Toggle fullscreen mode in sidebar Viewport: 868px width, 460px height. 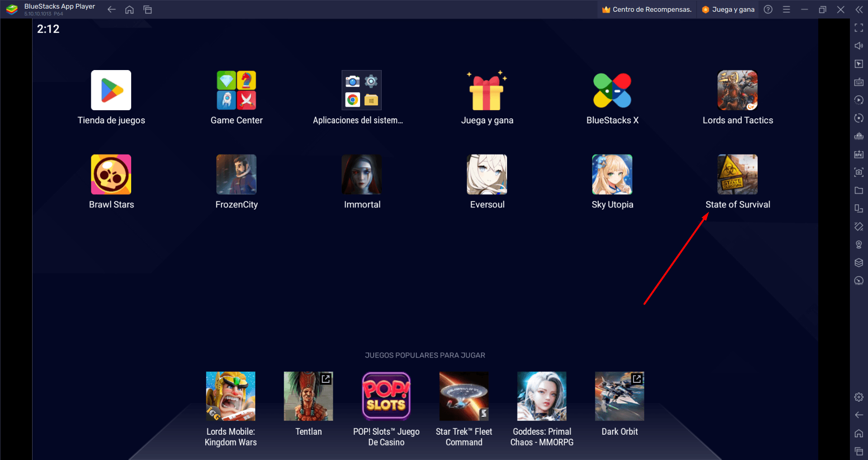point(859,28)
